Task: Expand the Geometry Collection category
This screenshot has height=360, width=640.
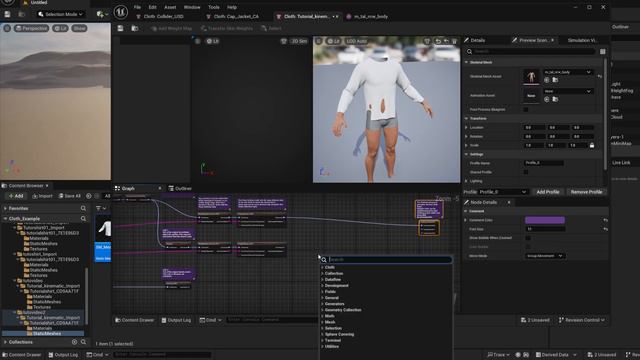Action: 322,310
